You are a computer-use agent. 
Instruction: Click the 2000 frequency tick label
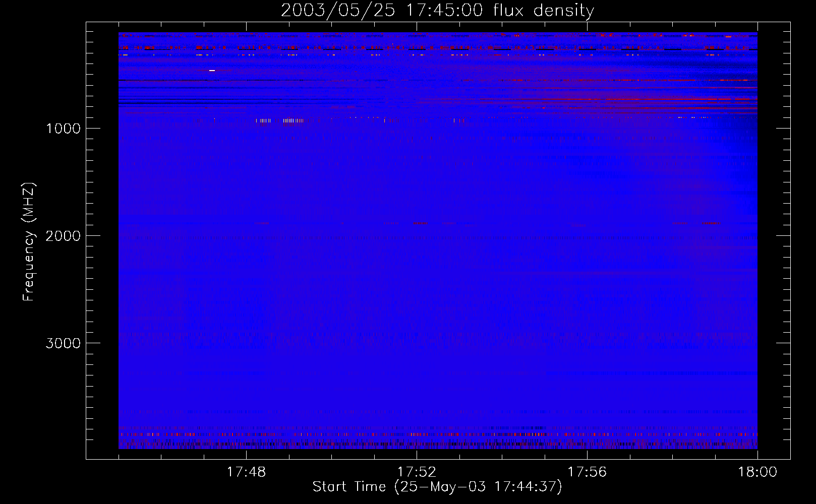[63, 236]
